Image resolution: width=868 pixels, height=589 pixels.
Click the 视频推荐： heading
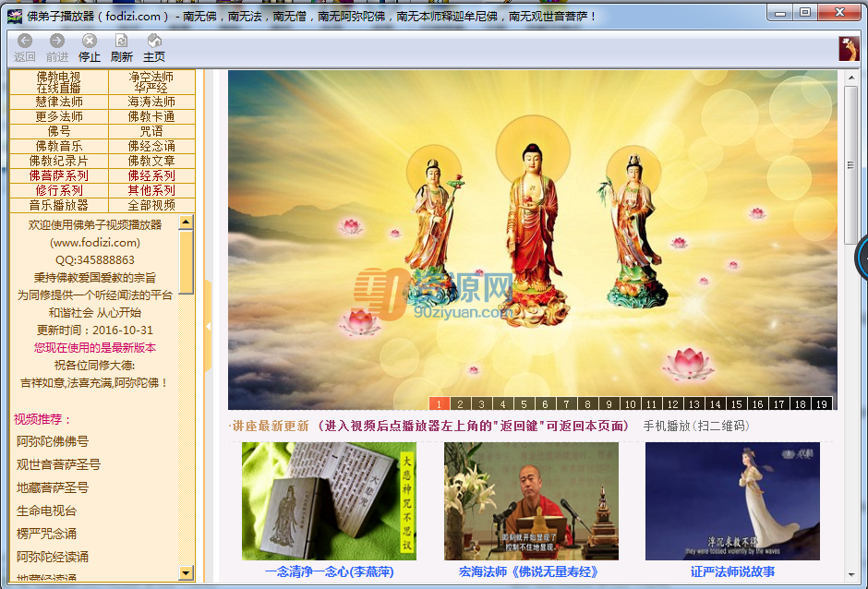tap(42, 420)
